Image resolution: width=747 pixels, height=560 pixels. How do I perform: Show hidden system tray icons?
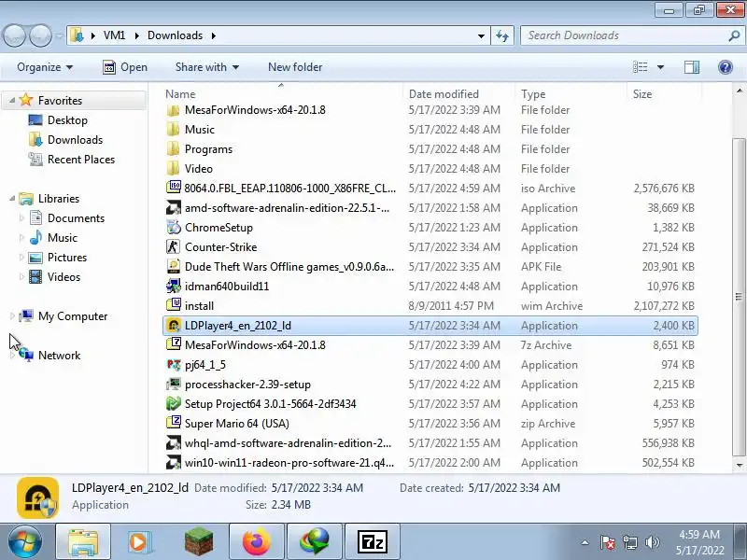585,542
